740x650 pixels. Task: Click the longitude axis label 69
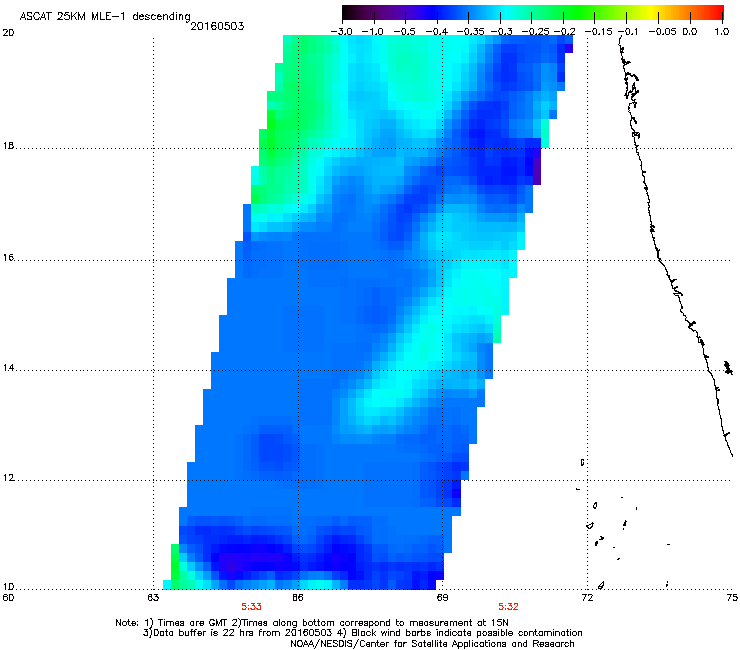point(442,598)
